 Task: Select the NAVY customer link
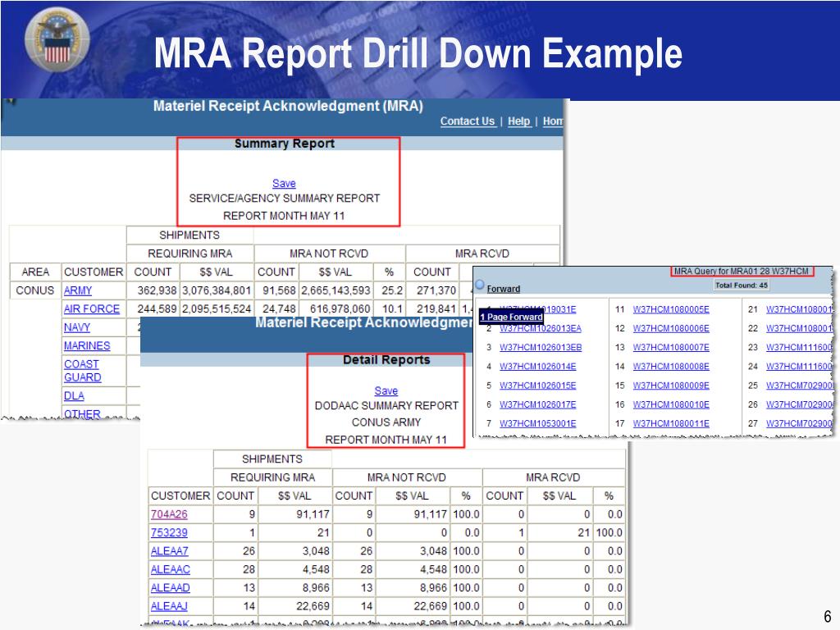[77, 327]
